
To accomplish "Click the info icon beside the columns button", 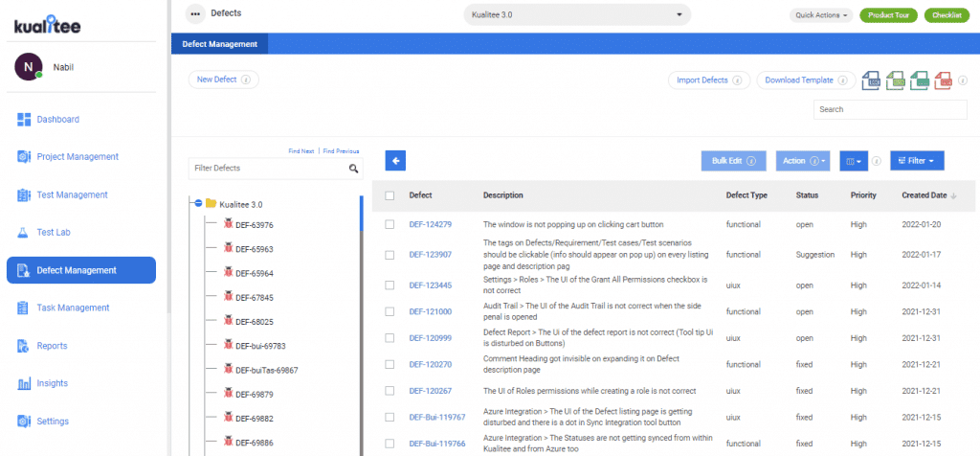I will pyautogui.click(x=877, y=161).
